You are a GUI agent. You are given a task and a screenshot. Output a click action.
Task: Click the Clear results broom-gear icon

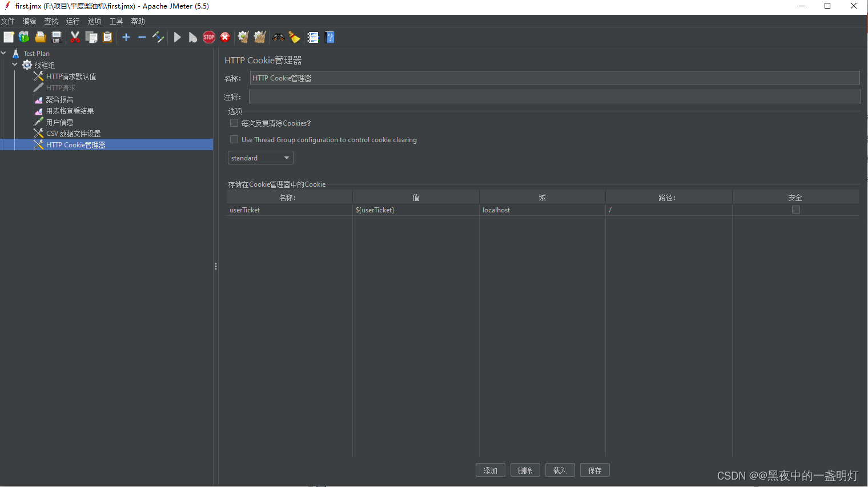[x=243, y=37]
